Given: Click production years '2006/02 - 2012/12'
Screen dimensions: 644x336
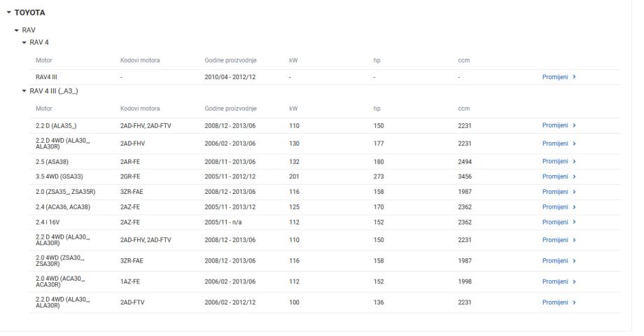Looking at the screenshot, I should point(230,302).
